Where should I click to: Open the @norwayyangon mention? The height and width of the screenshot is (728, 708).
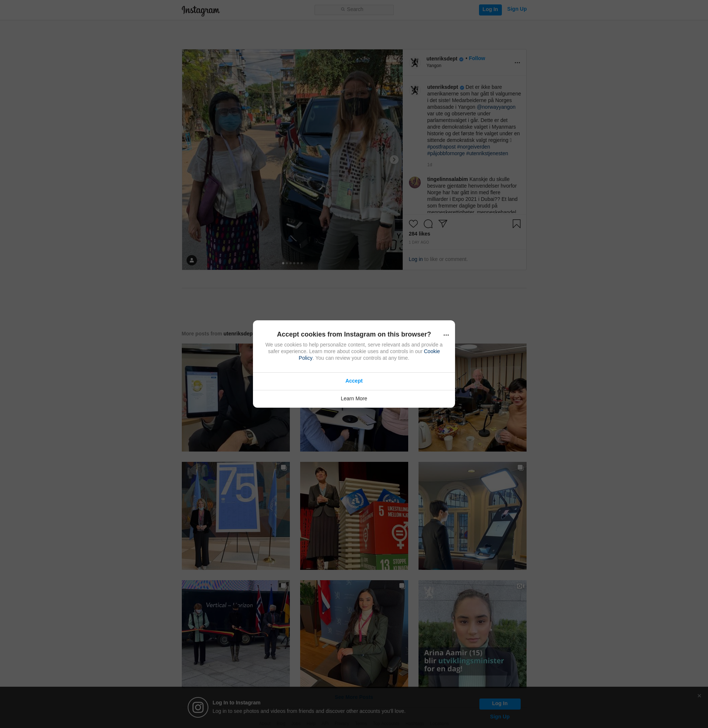[x=496, y=107]
